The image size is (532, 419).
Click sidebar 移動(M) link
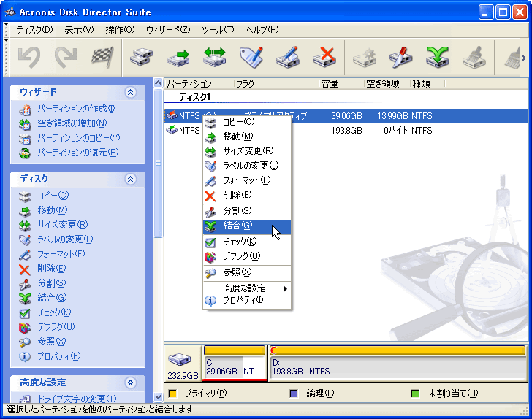coord(53,210)
